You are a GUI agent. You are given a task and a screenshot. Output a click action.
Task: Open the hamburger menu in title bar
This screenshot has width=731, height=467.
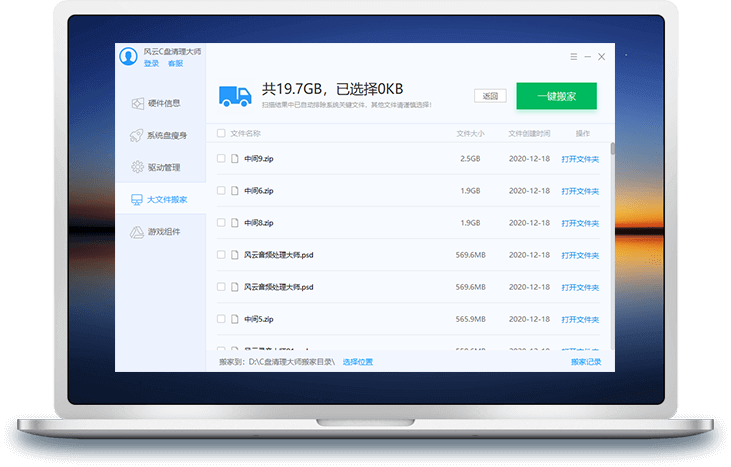click(573, 57)
